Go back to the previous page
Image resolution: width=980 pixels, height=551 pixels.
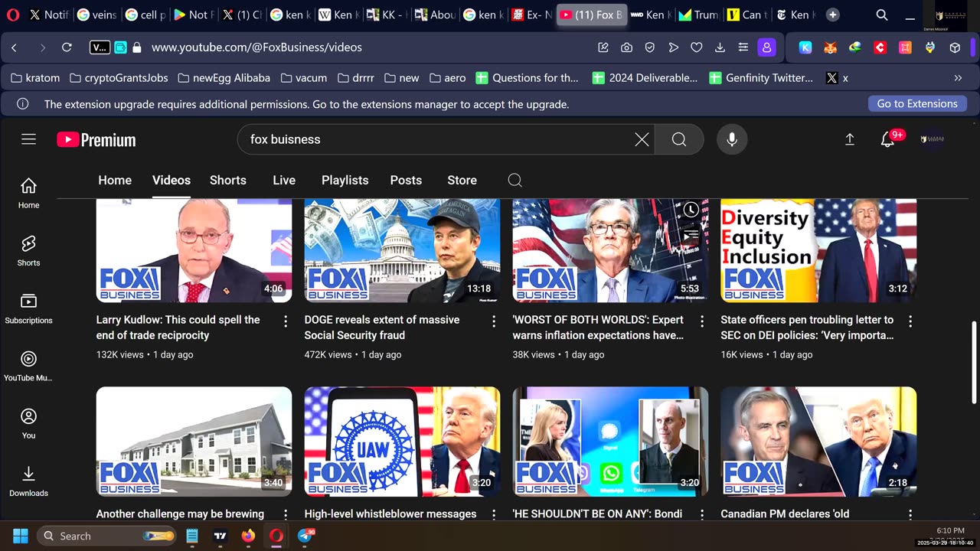(14, 47)
